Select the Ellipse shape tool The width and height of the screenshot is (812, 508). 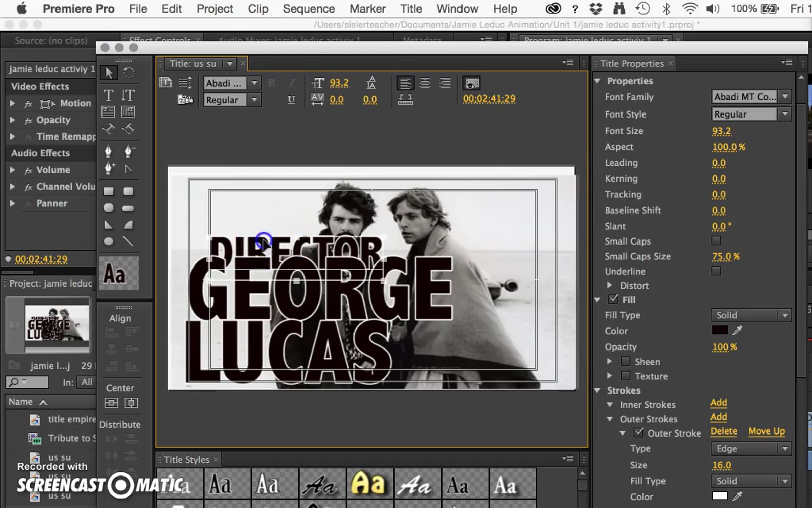click(108, 241)
